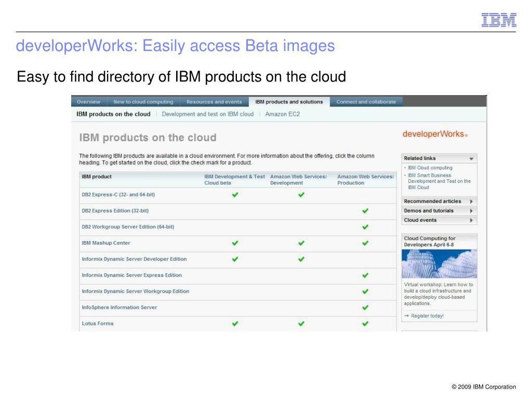The height and width of the screenshot is (399, 532).
Task: Open DB2 Express-C (32- and 64-bit) product
Action: [118, 195]
